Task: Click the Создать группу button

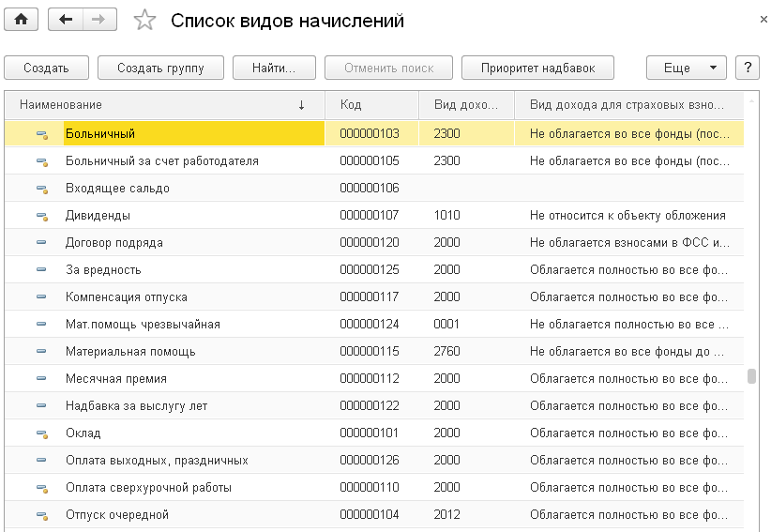Action: click(x=160, y=68)
